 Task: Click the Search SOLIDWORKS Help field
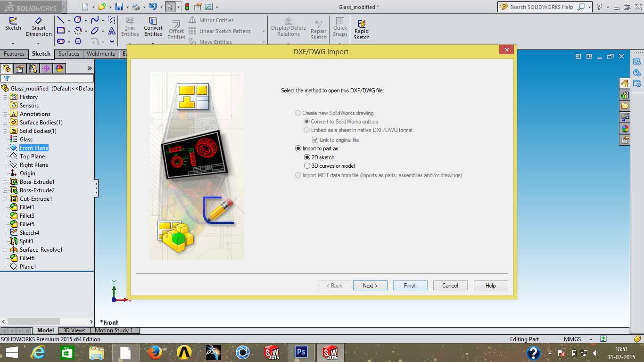pyautogui.click(x=542, y=7)
